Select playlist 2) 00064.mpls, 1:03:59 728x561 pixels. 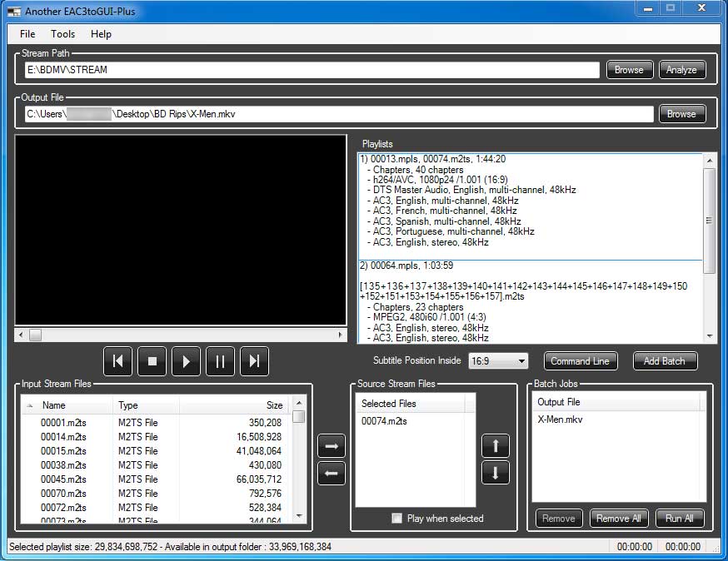531,301
